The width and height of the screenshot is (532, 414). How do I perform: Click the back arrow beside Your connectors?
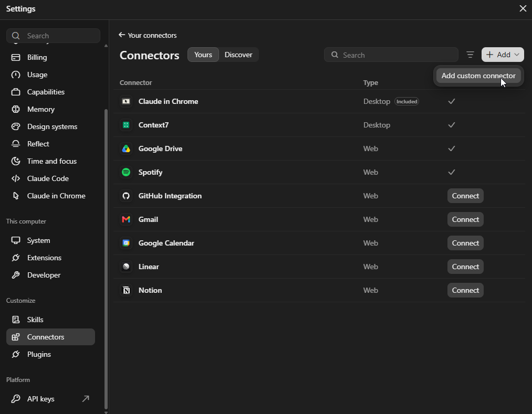122,35
